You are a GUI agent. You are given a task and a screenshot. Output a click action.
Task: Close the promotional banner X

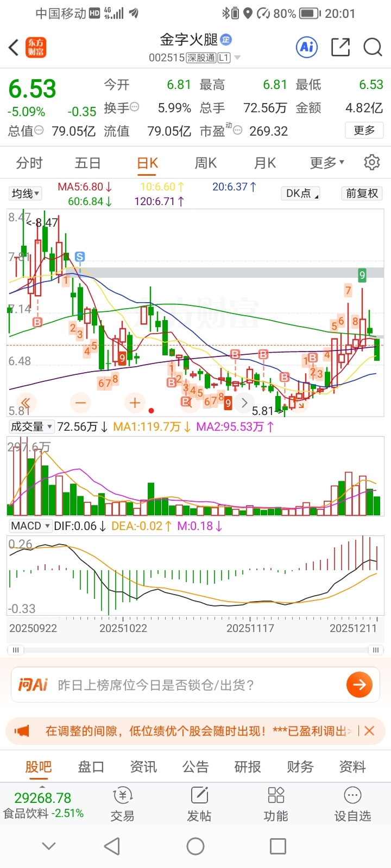[369, 731]
